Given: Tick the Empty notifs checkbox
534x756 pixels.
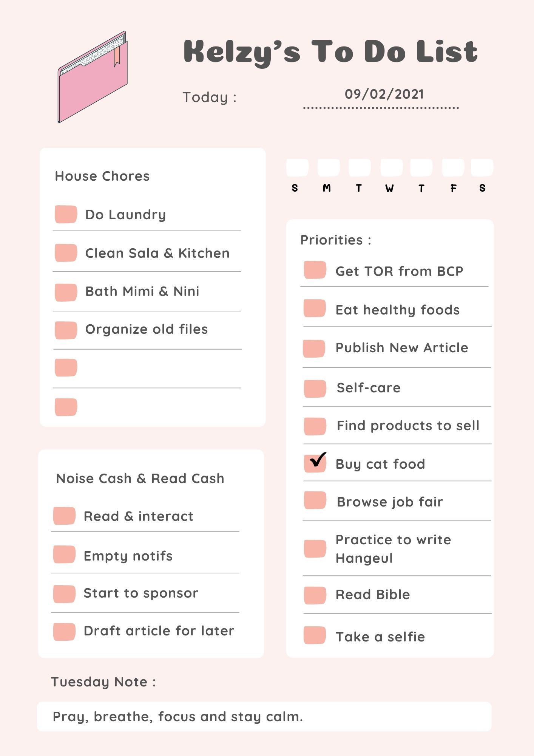Looking at the screenshot, I should pos(65,555).
